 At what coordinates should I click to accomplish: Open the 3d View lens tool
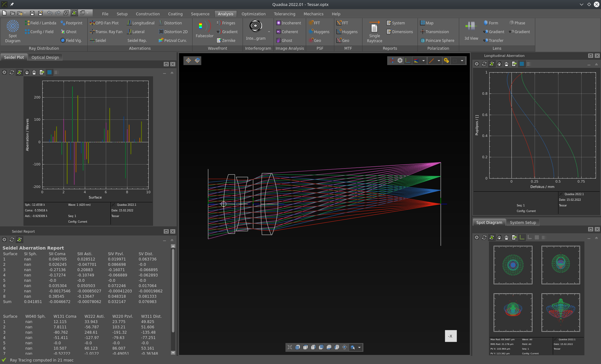[x=471, y=30]
